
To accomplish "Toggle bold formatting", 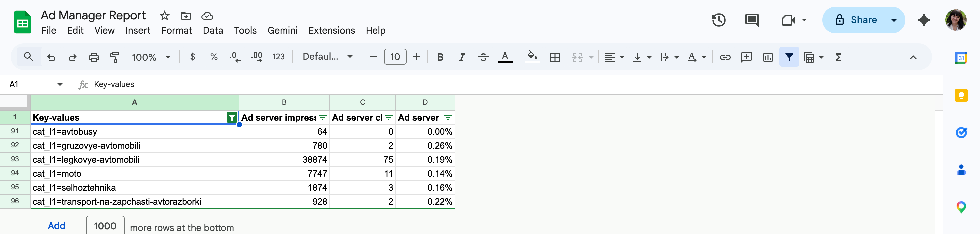I will pyautogui.click(x=440, y=57).
